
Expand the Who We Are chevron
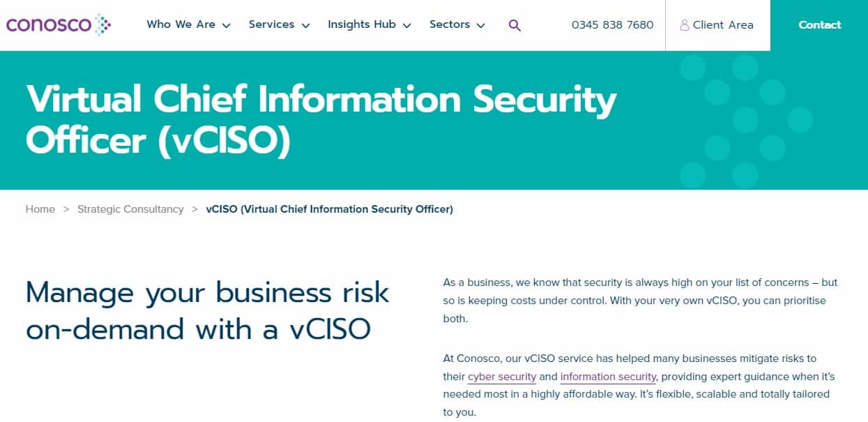pos(226,25)
